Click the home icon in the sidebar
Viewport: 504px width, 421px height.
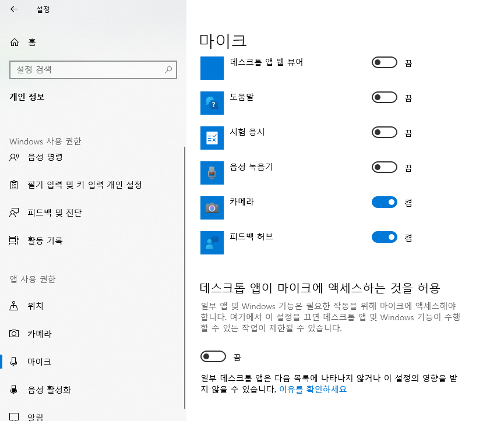[15, 42]
